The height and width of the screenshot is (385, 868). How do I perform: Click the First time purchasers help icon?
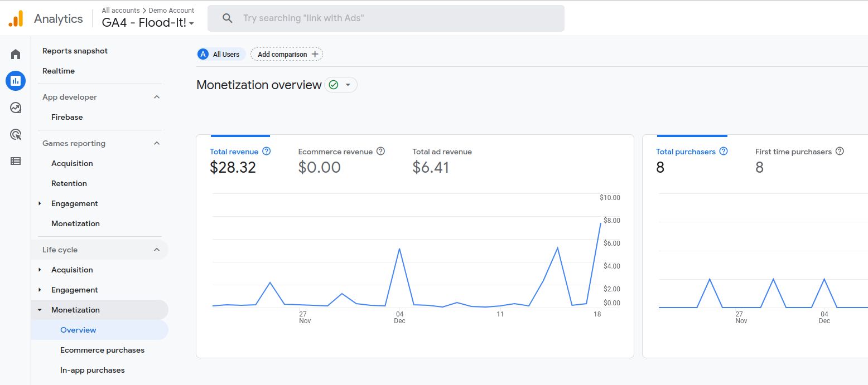(x=841, y=151)
